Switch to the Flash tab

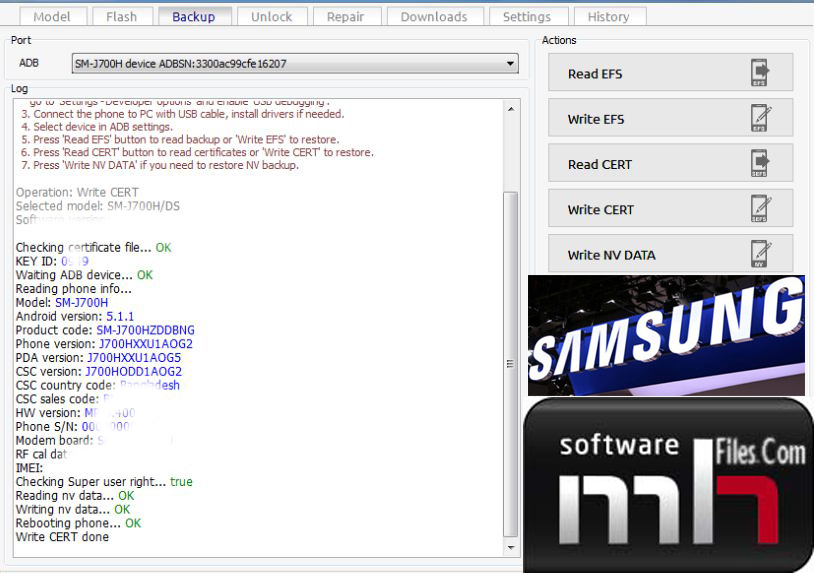click(x=121, y=17)
